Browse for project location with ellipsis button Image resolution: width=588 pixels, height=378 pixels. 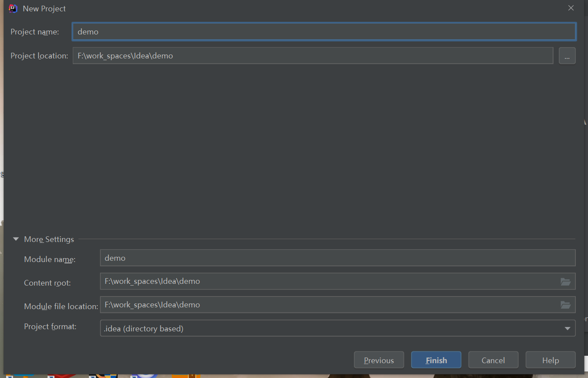(x=567, y=56)
